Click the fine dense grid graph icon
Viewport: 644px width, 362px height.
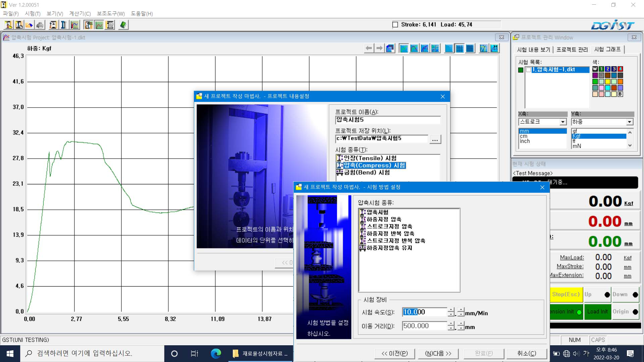pos(470,48)
